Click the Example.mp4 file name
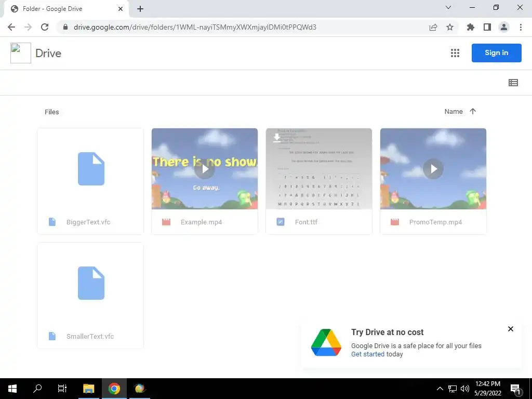 tap(201, 222)
